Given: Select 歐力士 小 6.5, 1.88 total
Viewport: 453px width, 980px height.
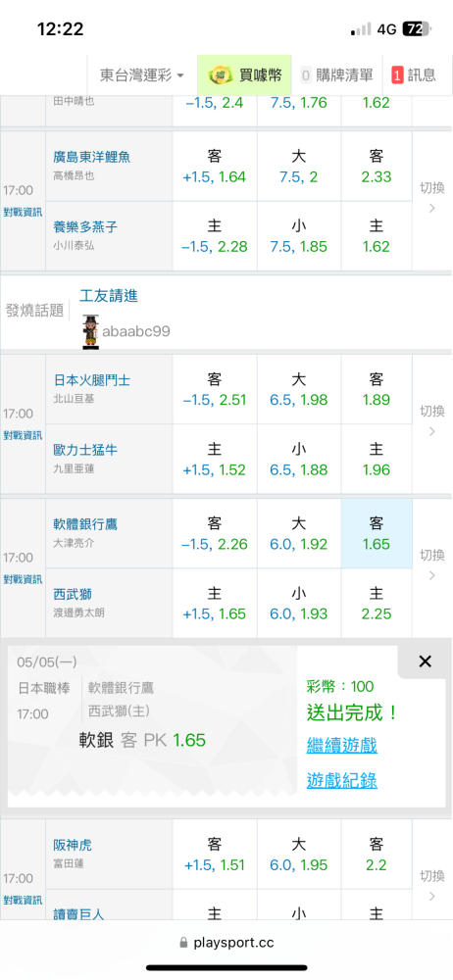Looking at the screenshot, I should click(x=299, y=460).
